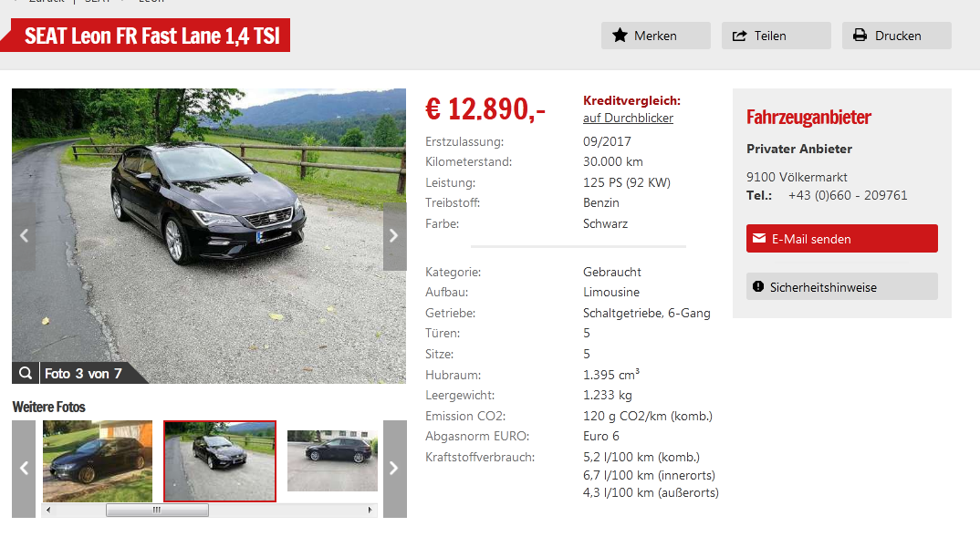The width and height of the screenshot is (980, 537).
Task: Move thumbnail strip back with left chevron
Action: tap(24, 469)
